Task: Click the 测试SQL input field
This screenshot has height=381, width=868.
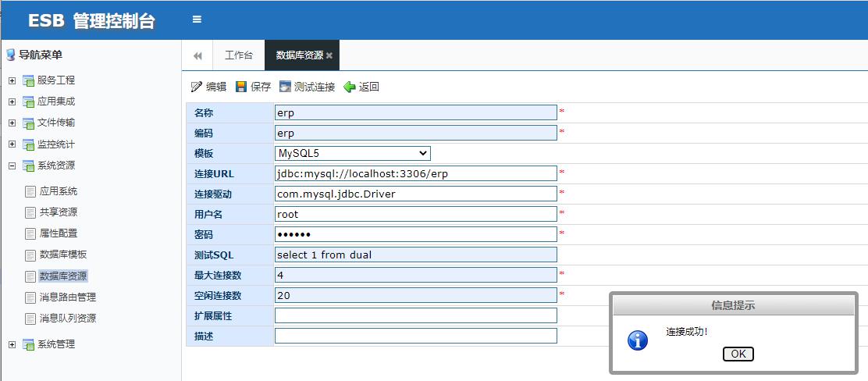Action: [416, 255]
